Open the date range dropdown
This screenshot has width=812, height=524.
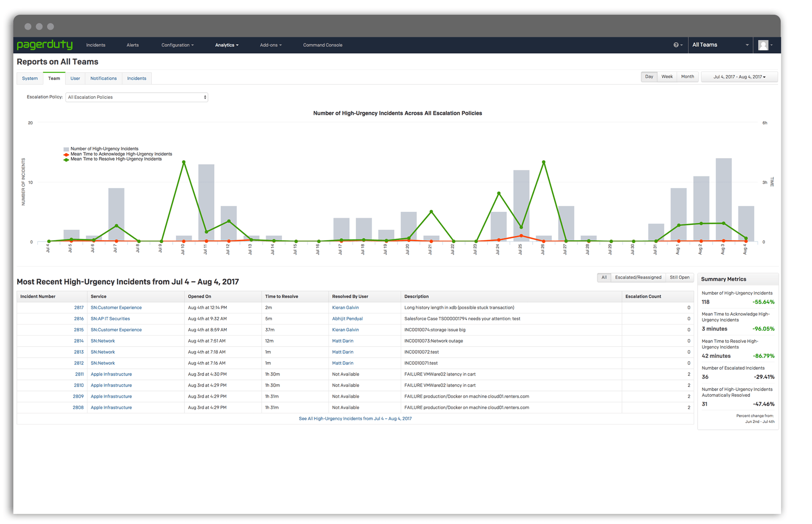tap(739, 77)
